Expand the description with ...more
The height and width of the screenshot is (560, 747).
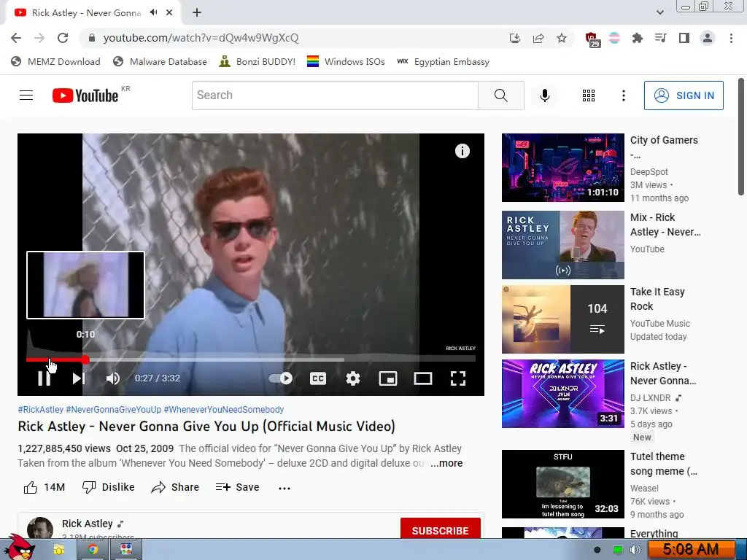click(x=446, y=463)
